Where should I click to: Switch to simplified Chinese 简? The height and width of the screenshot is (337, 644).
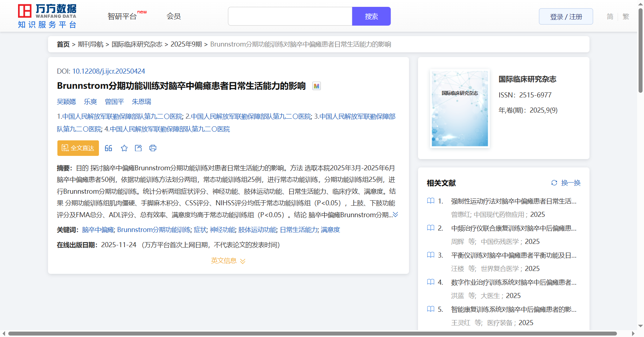coord(610,17)
